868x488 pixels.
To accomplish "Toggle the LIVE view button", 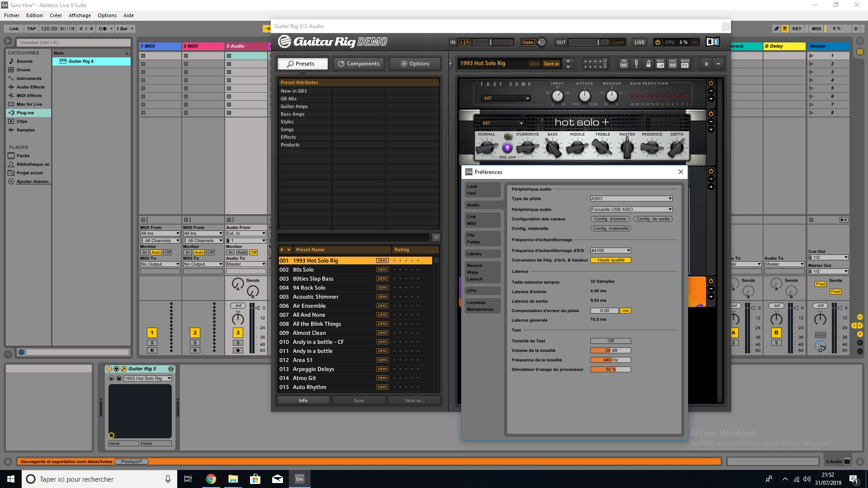I will [x=639, y=42].
